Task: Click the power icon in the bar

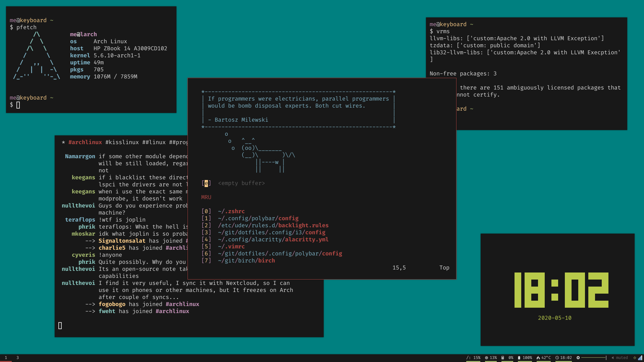Action: coord(635,358)
